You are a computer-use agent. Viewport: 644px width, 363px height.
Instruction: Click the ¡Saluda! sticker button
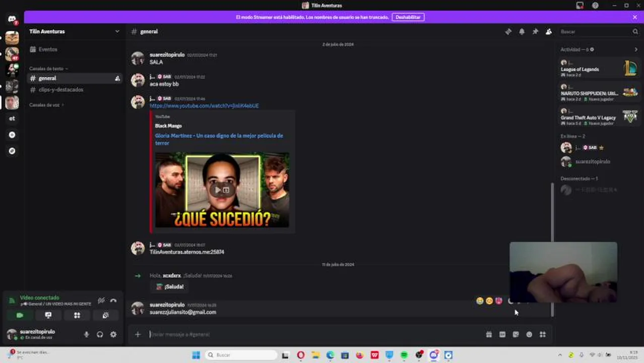pos(169,286)
